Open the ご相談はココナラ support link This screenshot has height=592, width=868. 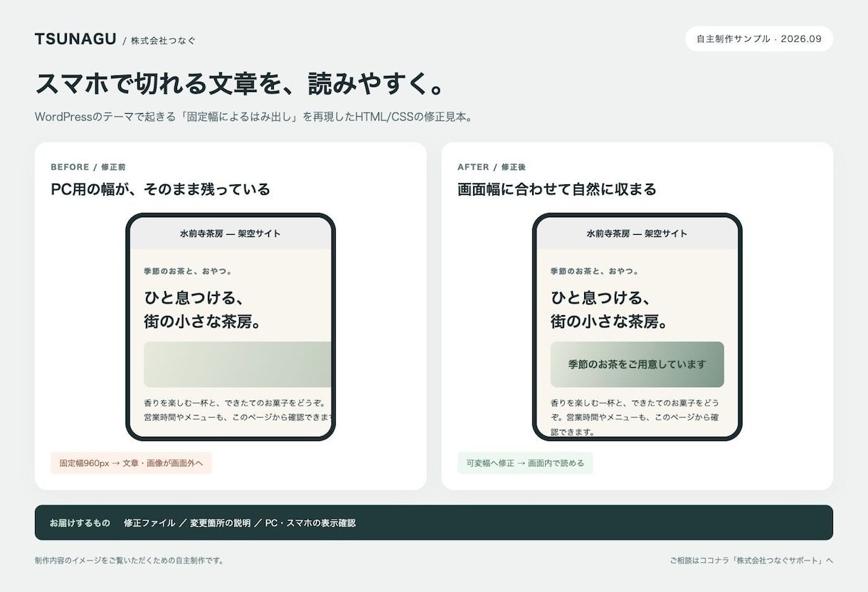pos(751,561)
